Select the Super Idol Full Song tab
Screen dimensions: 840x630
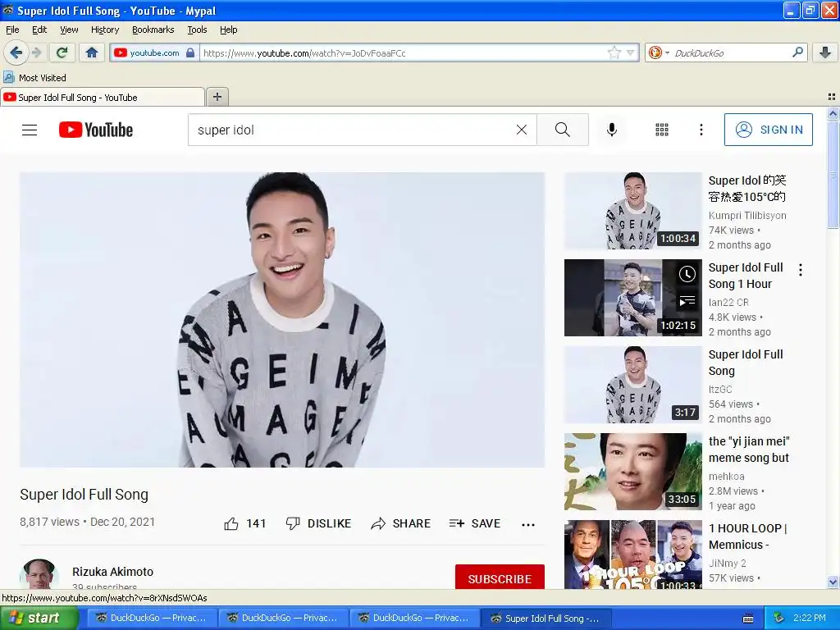point(103,97)
